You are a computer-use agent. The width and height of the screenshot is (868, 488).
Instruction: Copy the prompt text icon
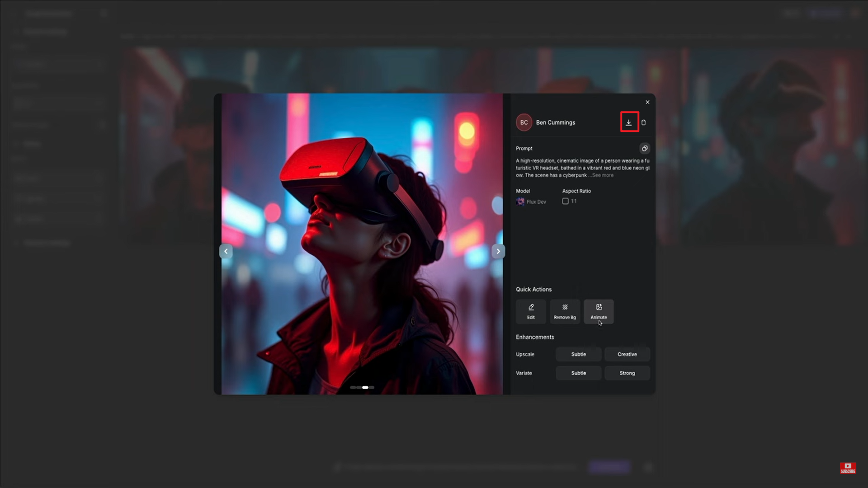coord(645,148)
